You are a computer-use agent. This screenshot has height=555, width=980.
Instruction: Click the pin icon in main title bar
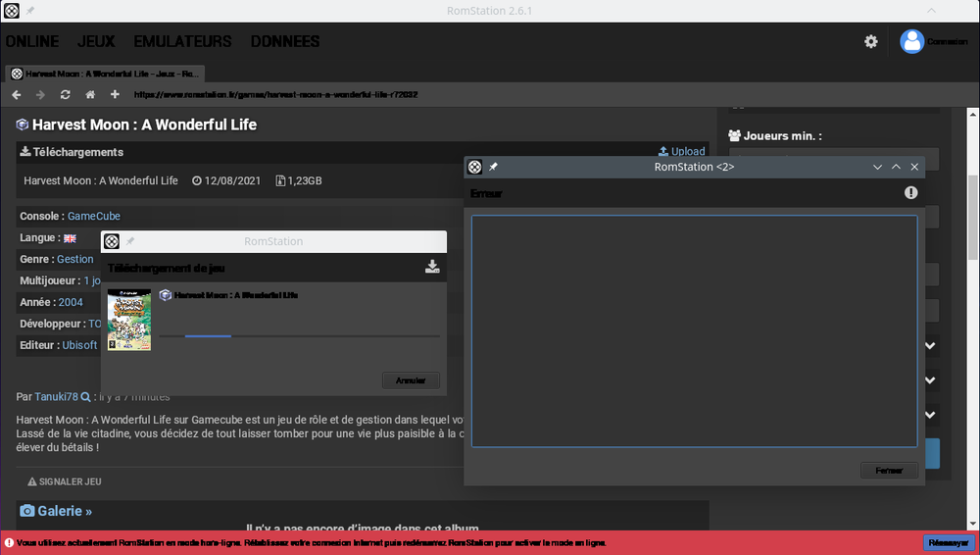pos(30,11)
